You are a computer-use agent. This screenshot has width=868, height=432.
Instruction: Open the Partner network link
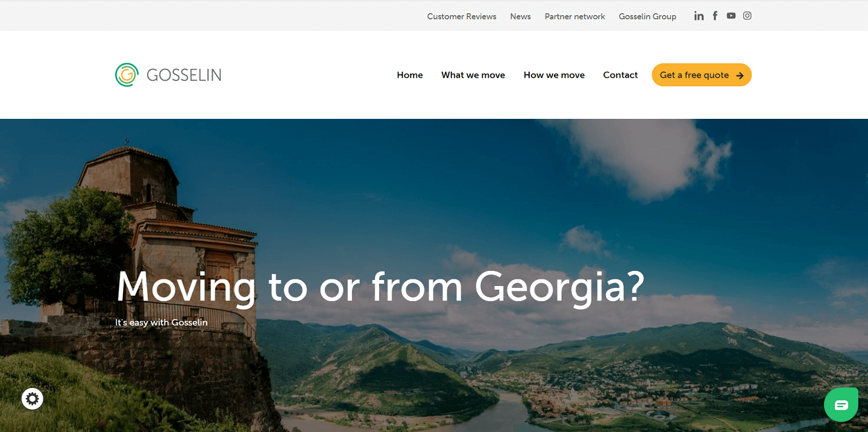pos(574,16)
